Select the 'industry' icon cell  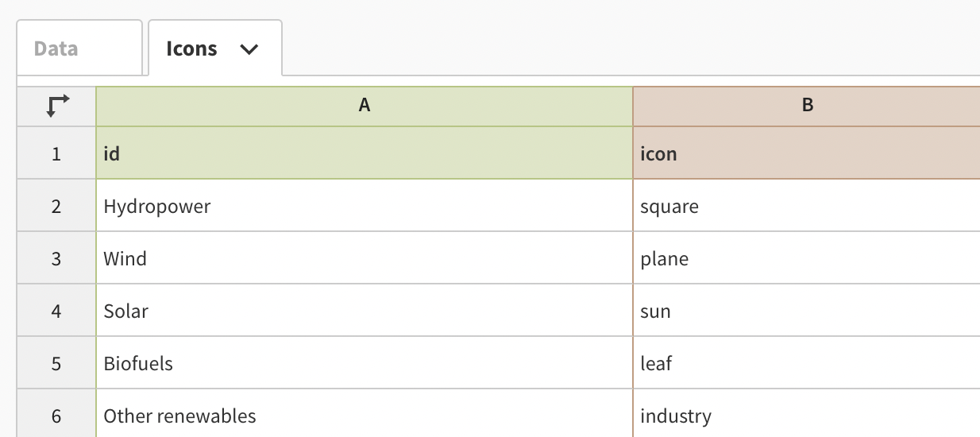point(807,416)
